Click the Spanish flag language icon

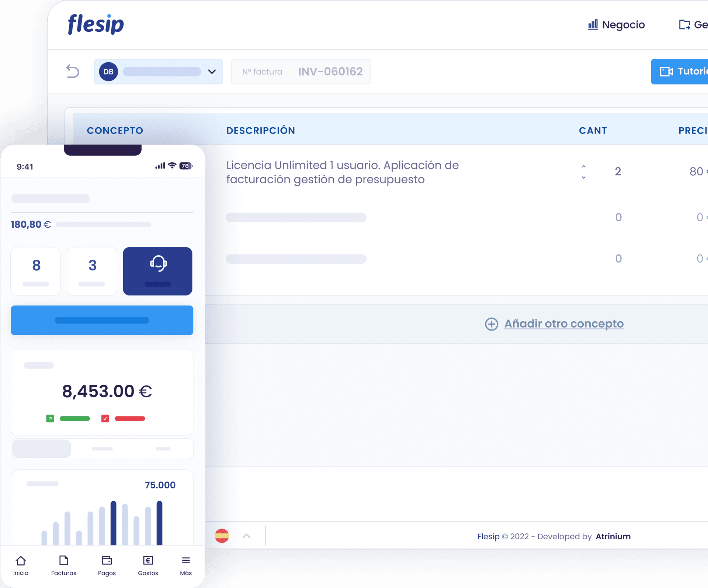tap(222, 536)
